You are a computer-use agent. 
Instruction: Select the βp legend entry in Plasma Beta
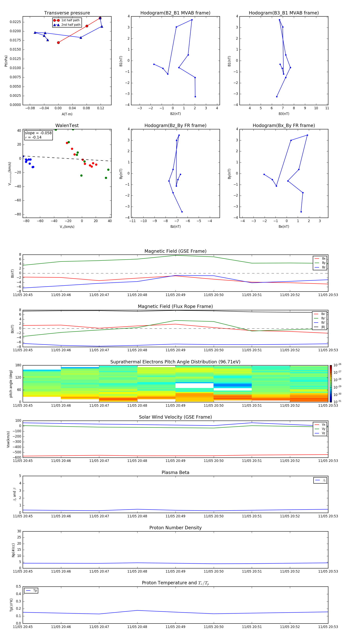coord(321,480)
